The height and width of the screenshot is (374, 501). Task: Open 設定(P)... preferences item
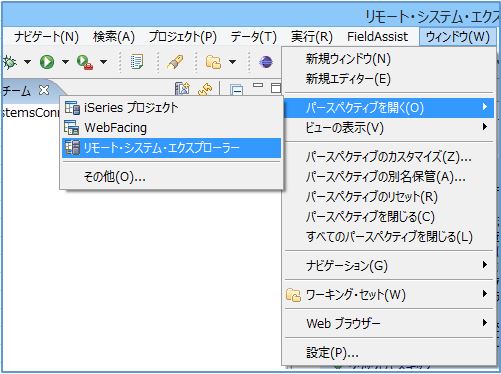coord(389,352)
